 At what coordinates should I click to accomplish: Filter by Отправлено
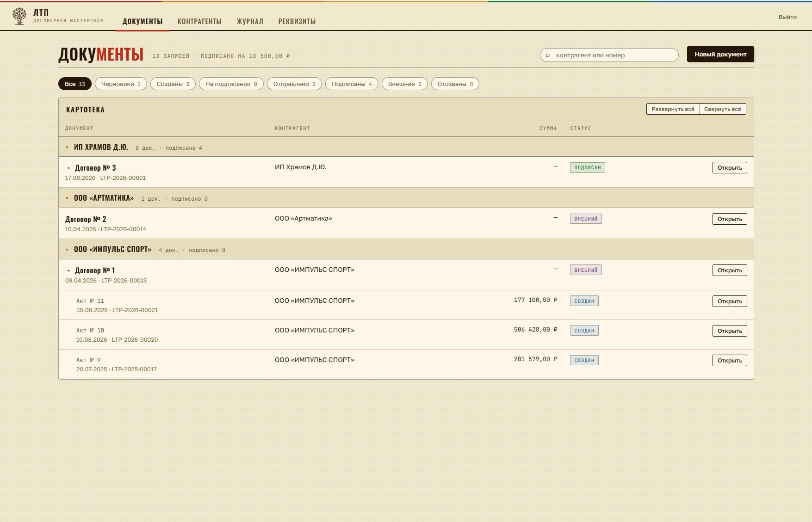tap(294, 84)
